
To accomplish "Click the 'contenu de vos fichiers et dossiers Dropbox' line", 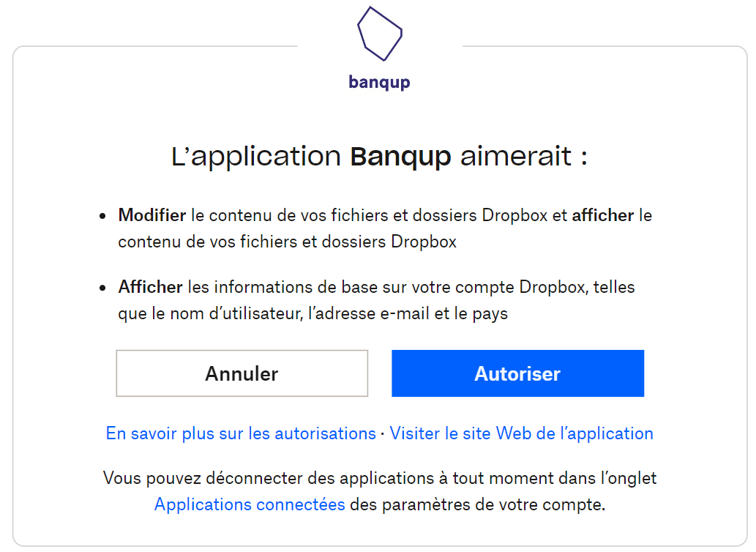I will [x=288, y=242].
